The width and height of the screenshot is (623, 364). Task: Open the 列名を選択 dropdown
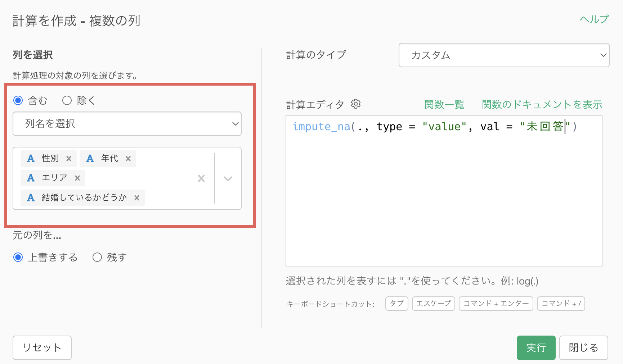127,124
